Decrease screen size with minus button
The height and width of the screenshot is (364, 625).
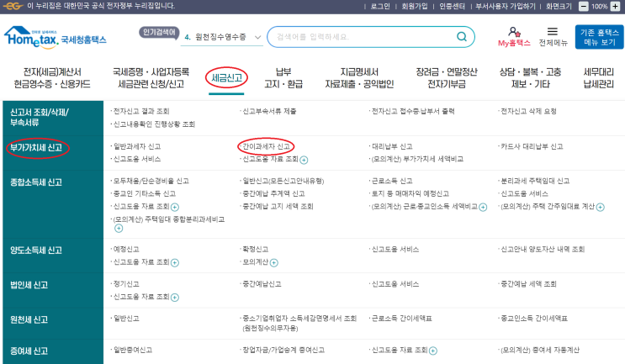pos(584,7)
